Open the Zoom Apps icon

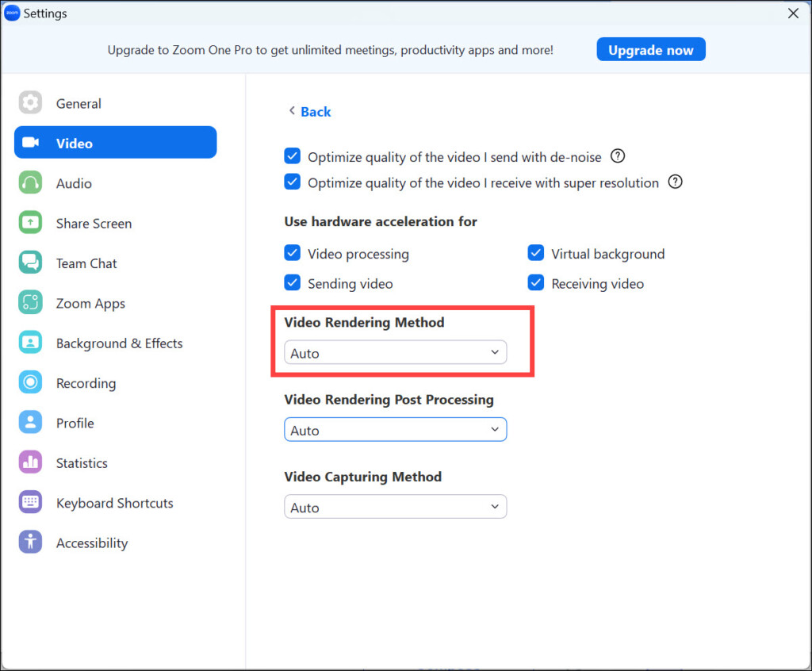point(30,303)
